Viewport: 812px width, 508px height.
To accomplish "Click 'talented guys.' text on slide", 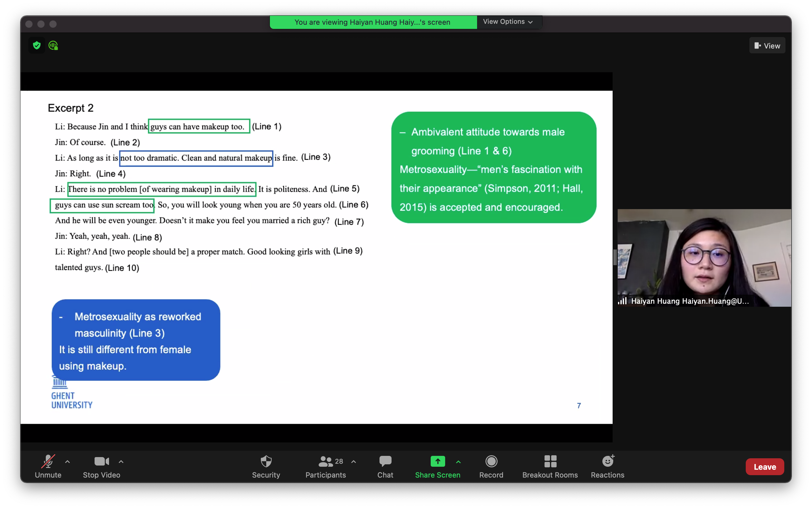I will click(79, 268).
